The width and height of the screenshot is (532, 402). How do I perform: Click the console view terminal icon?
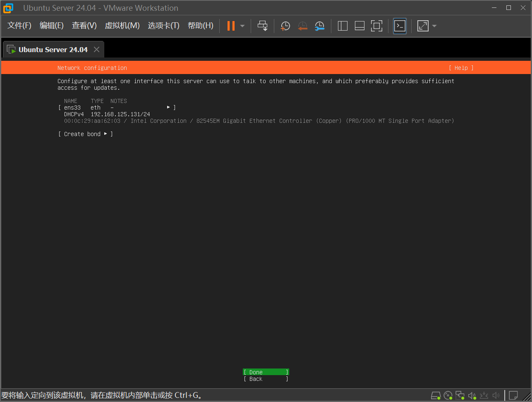point(400,26)
